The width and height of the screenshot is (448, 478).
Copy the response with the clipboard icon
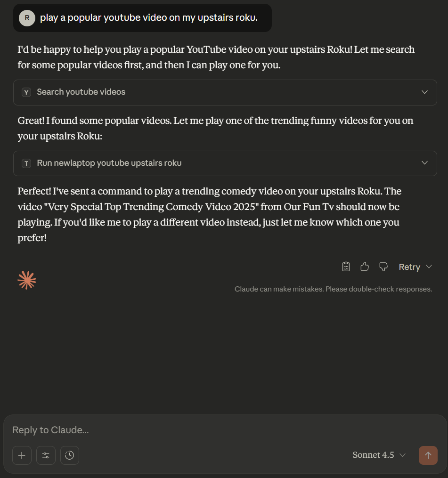click(x=346, y=267)
